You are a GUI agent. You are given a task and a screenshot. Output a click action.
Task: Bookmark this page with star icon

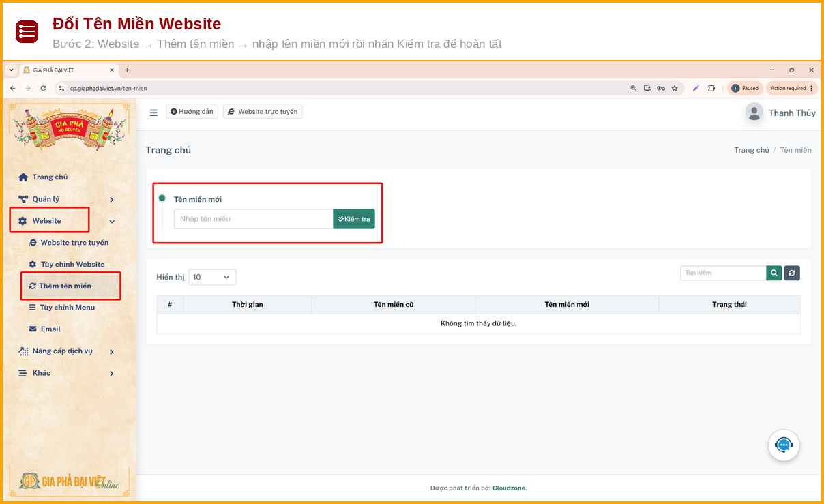coord(675,88)
